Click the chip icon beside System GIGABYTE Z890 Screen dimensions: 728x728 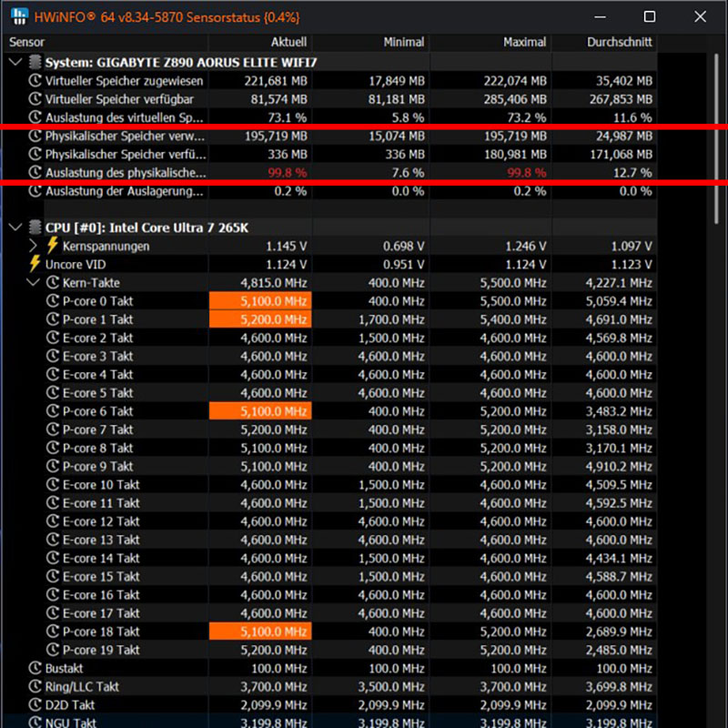click(35, 62)
